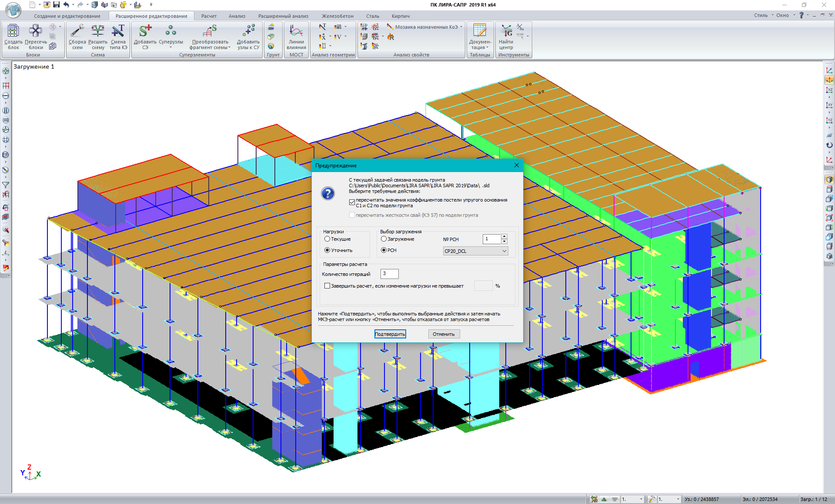Open the Смена типа КЭ tool
This screenshot has height=504, width=835.
coord(118,36)
